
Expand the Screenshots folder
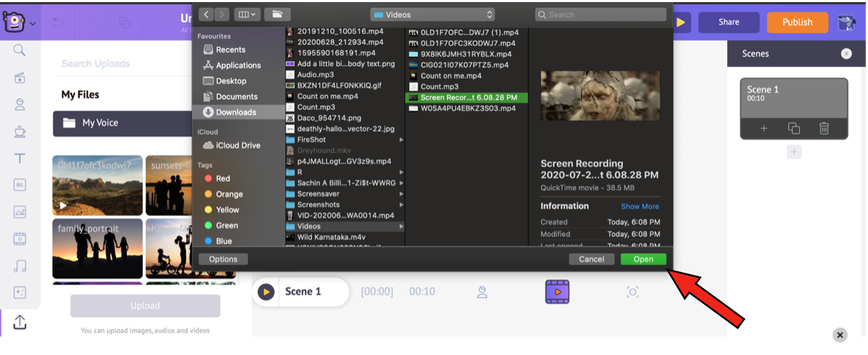click(345, 204)
